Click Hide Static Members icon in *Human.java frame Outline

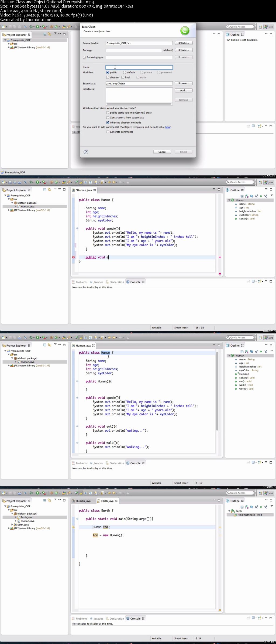(256, 196)
